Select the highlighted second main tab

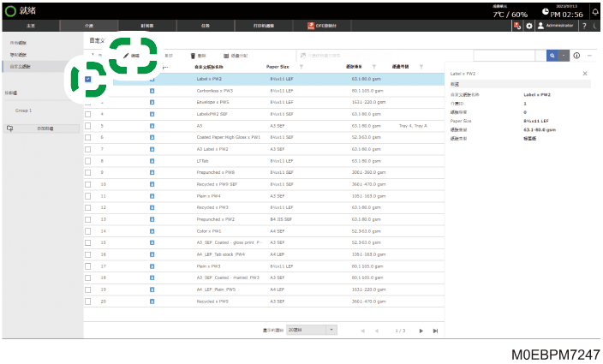pyautogui.click(x=89, y=26)
